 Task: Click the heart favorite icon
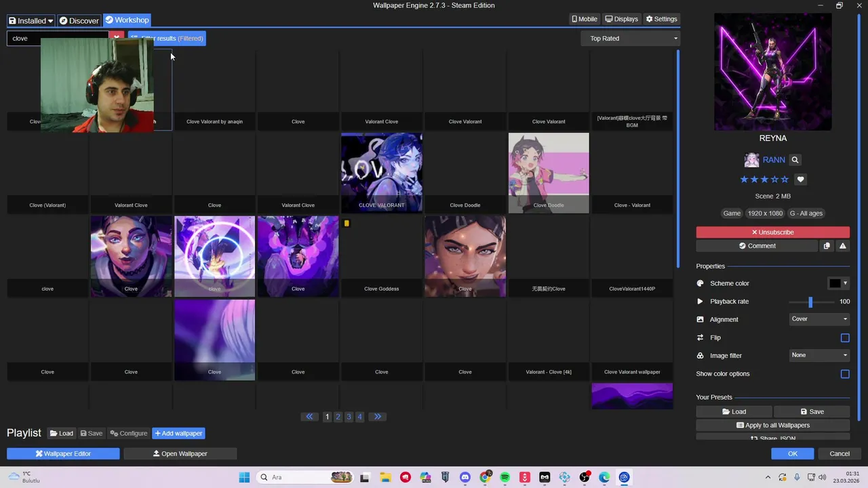800,180
